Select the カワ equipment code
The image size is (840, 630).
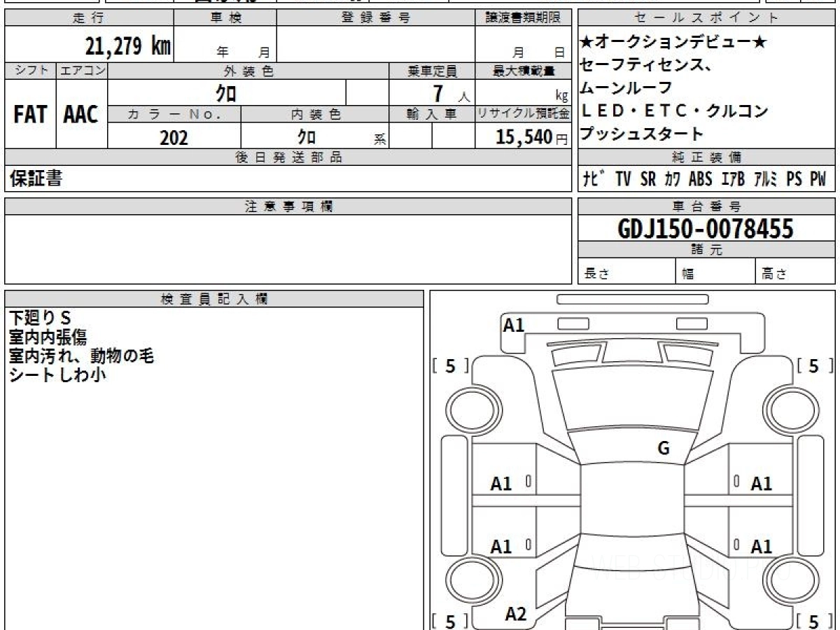(x=672, y=179)
